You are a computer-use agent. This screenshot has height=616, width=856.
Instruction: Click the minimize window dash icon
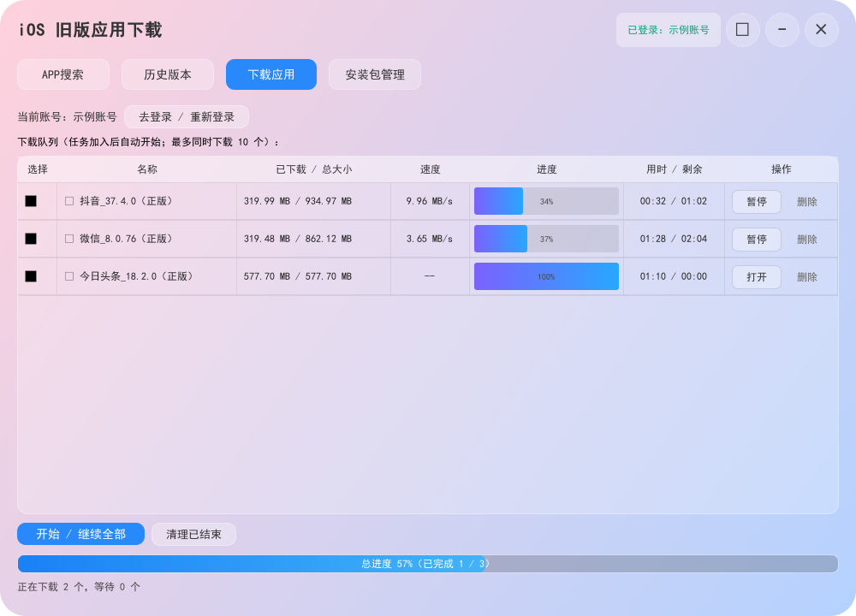(782, 29)
